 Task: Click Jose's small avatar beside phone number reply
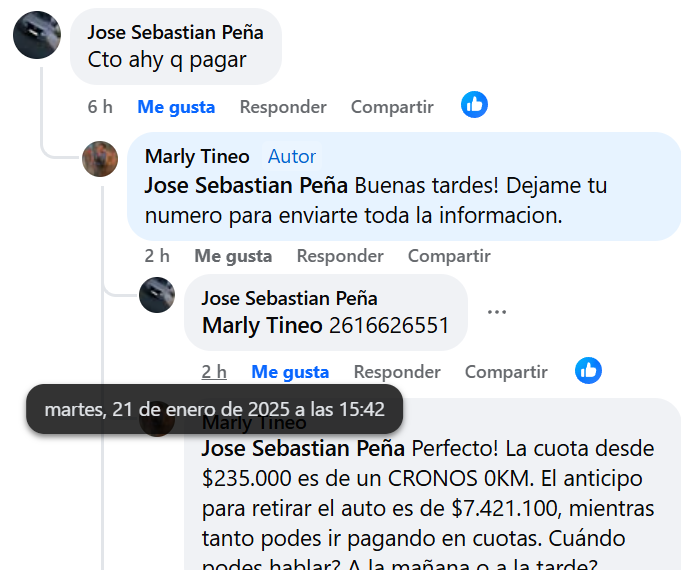[x=157, y=295]
